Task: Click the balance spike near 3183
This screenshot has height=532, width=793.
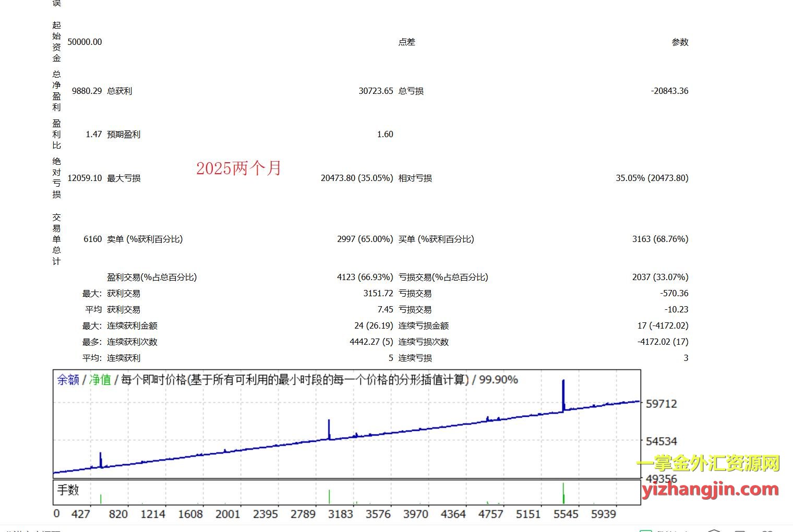Action: pos(329,429)
